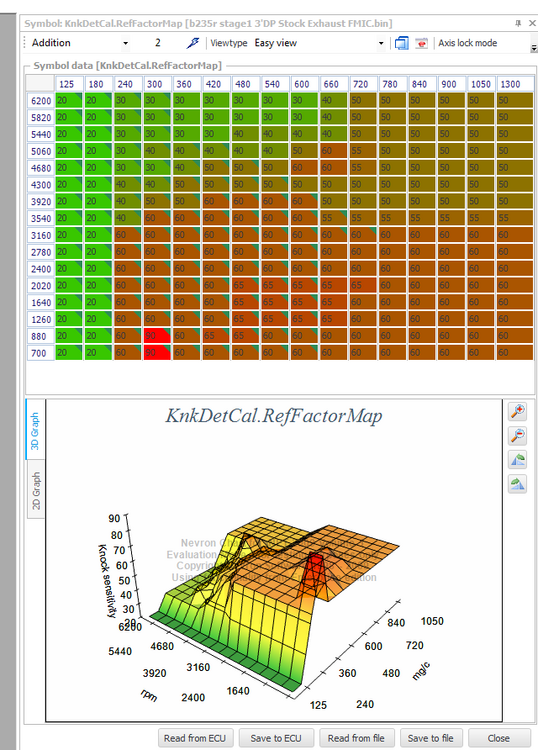
Task: Zoom in on the 3D graph
Action: click(x=517, y=411)
